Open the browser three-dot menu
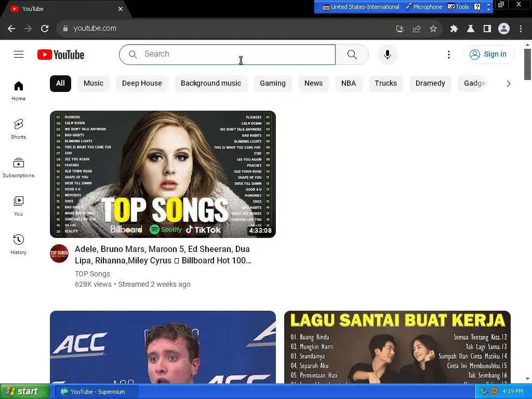Image resolution: width=532 pixels, height=399 pixels. (521, 29)
